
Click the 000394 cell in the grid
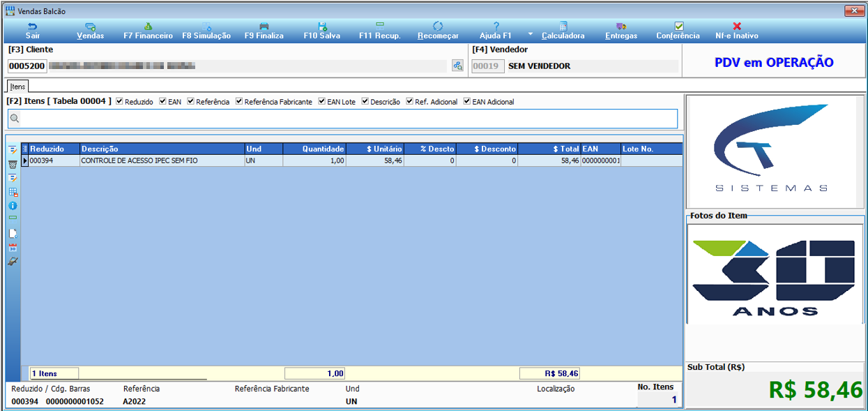tap(54, 160)
